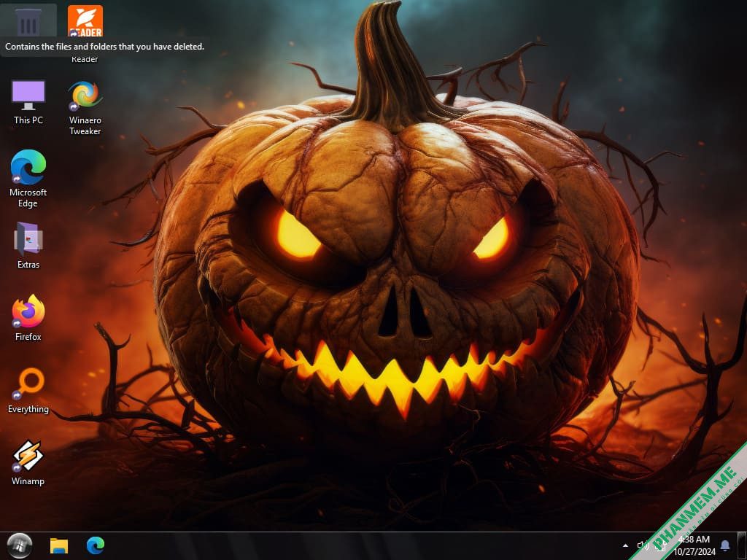Select the Winaero Tweaker shortcut

coord(85,108)
